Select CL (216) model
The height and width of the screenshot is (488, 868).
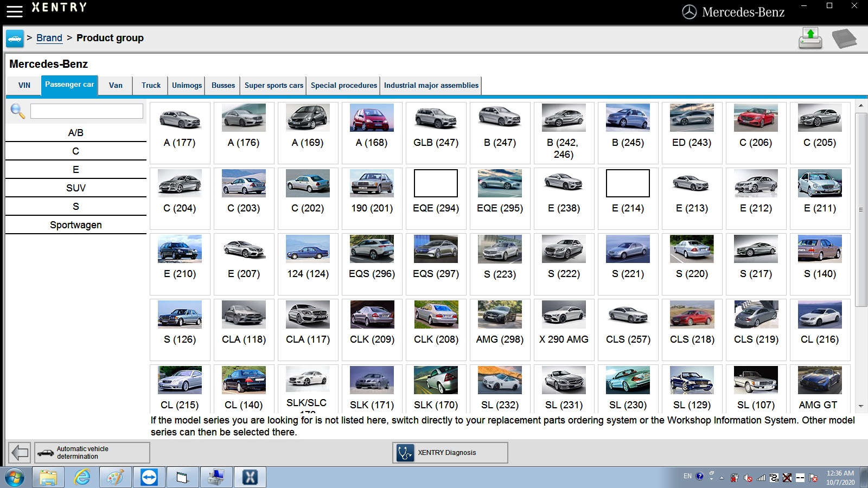pyautogui.click(x=820, y=330)
